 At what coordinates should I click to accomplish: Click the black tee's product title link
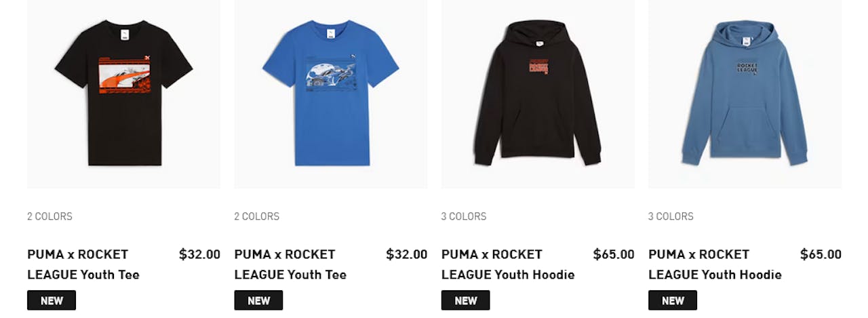[83, 264]
